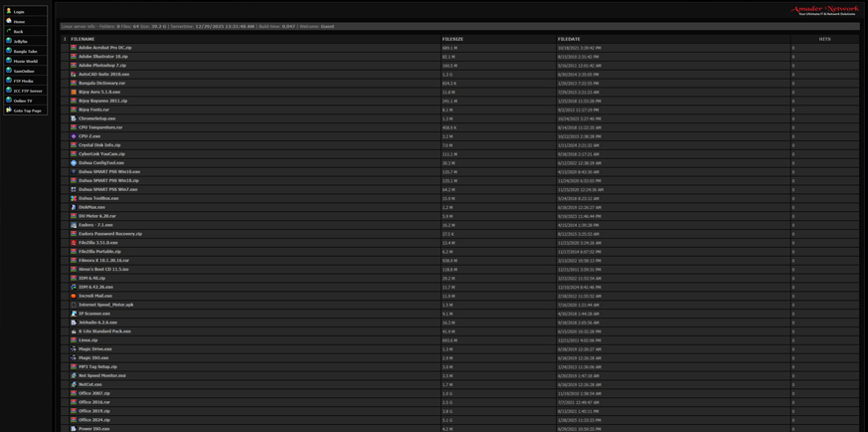Open Bangla Tube from the sidebar

pos(25,51)
